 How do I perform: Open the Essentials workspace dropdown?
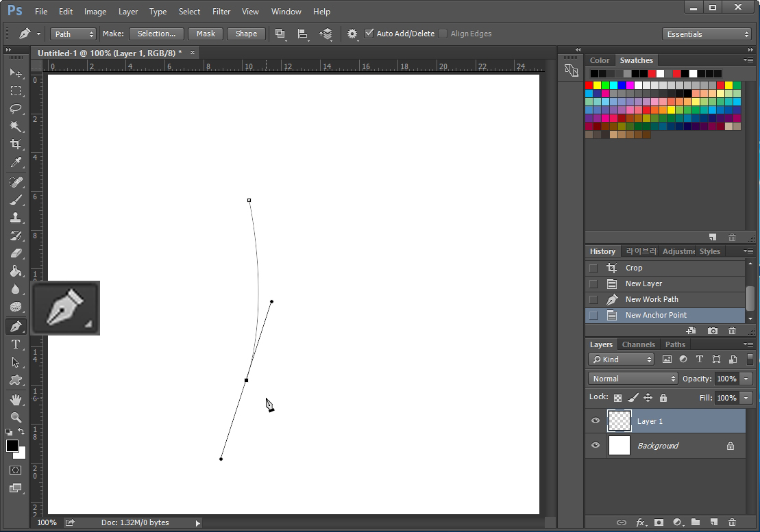pos(707,34)
